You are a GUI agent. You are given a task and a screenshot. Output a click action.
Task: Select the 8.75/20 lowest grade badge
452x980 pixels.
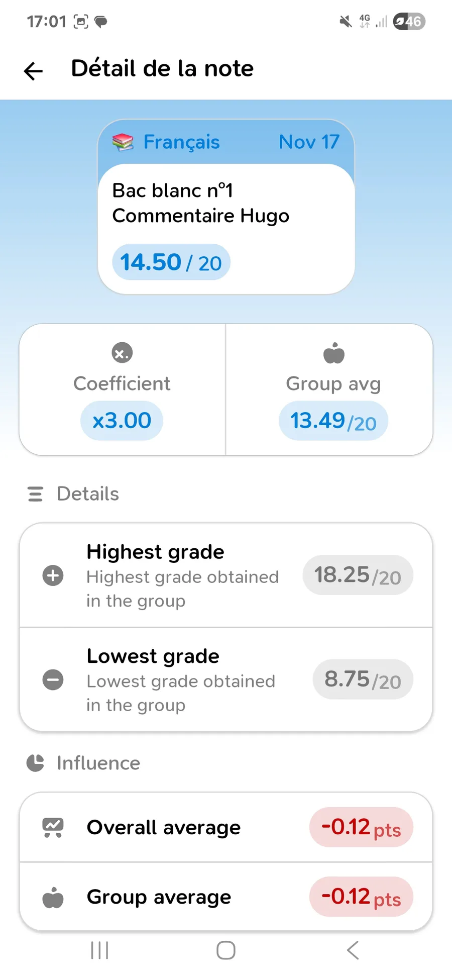tap(363, 679)
